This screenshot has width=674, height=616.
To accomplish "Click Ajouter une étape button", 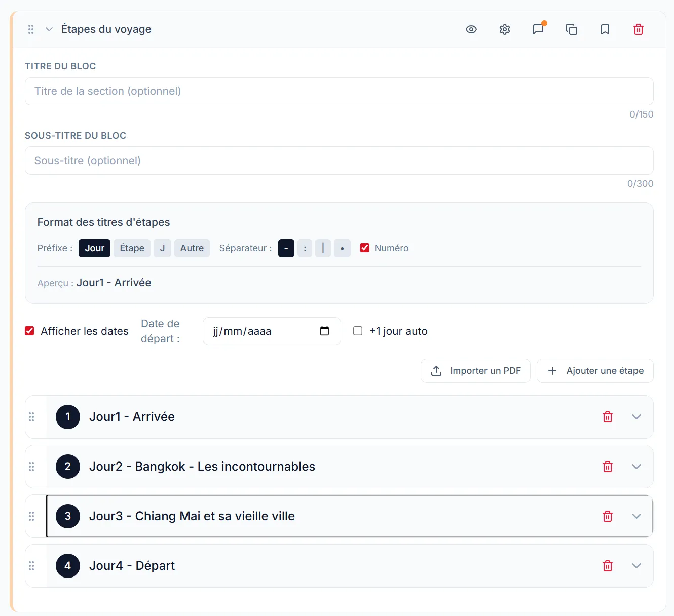I will pyautogui.click(x=594, y=371).
